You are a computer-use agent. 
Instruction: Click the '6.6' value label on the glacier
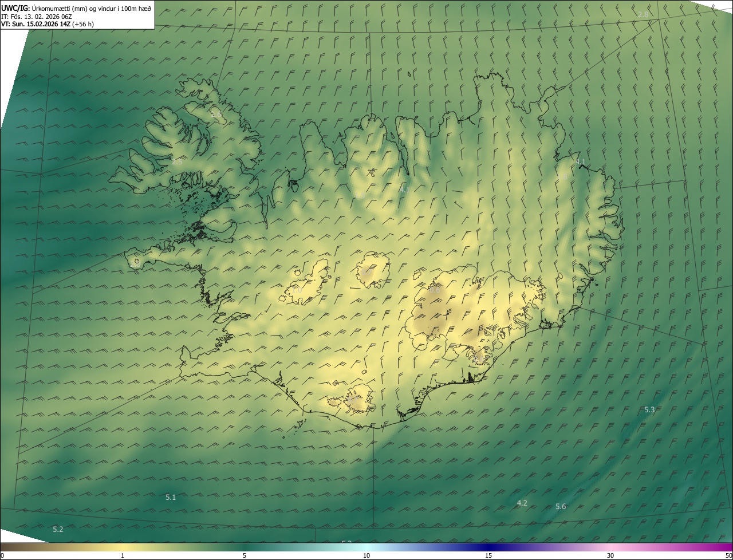(x=435, y=290)
